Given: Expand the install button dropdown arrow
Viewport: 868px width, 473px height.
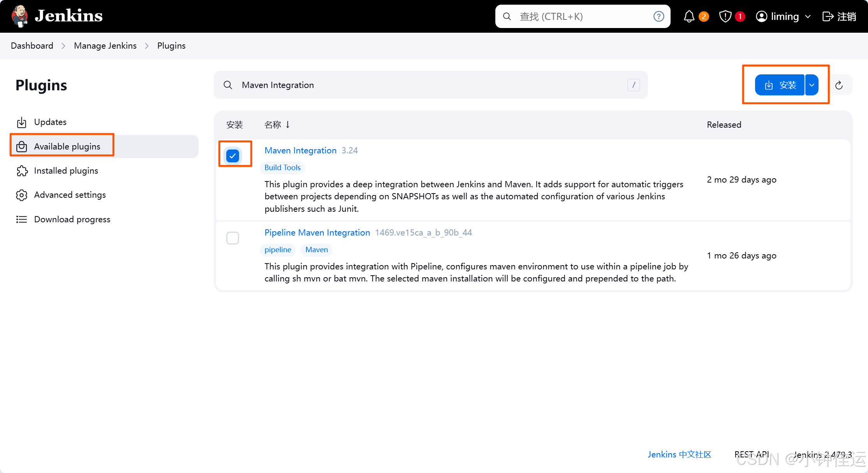Looking at the screenshot, I should coord(812,85).
